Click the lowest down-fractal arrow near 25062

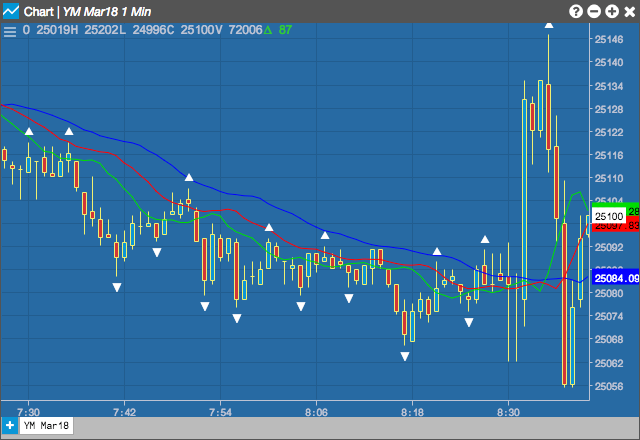404,357
